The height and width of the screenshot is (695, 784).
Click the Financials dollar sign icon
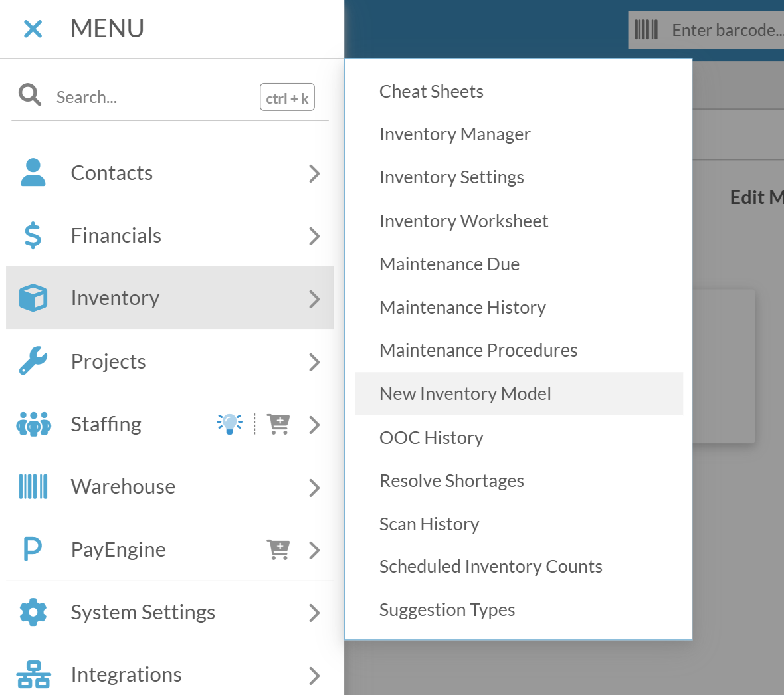tap(33, 235)
